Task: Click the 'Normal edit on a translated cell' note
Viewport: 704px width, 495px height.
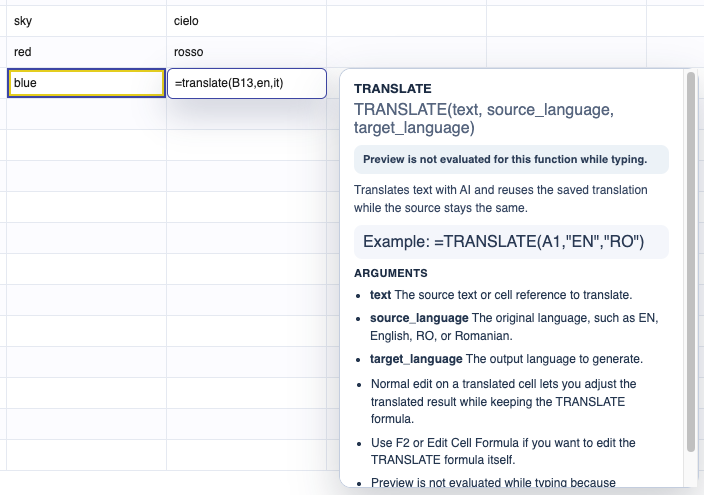Action: click(503, 402)
